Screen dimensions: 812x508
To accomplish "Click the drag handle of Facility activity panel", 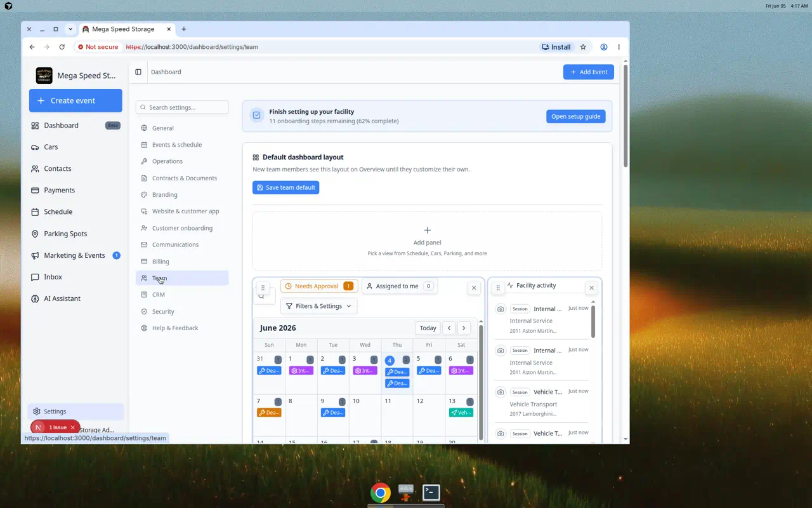I will 498,288.
